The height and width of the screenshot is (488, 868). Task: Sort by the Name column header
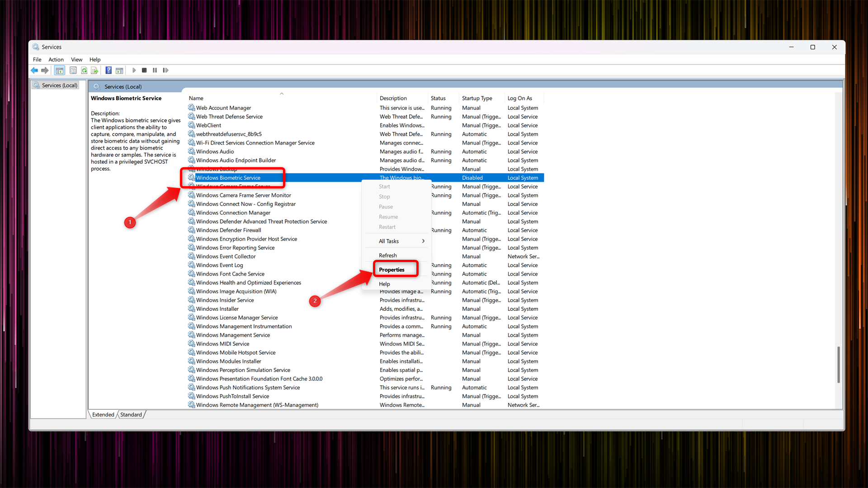click(x=282, y=98)
